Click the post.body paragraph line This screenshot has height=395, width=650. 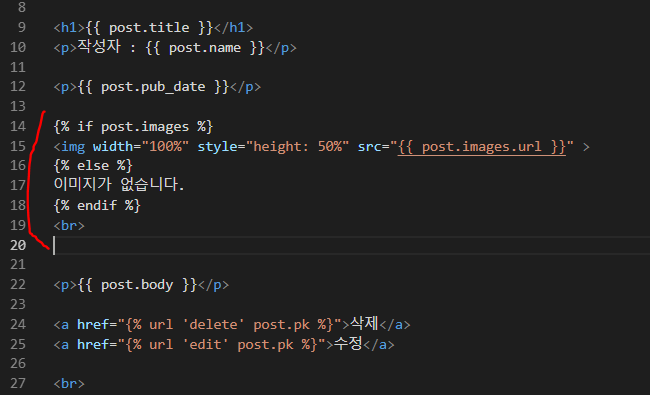pos(141,285)
